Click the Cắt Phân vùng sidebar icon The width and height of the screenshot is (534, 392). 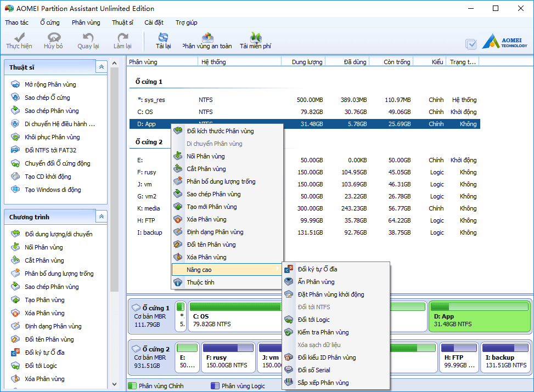(x=15, y=260)
